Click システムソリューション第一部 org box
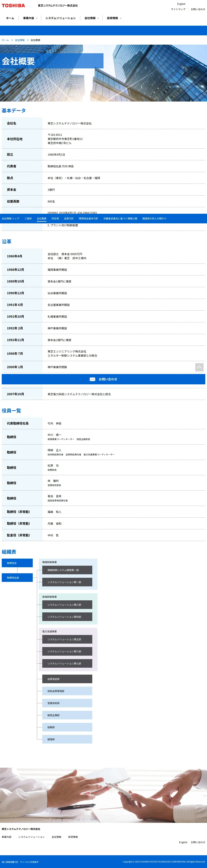207x868 pixels. (x=67, y=582)
